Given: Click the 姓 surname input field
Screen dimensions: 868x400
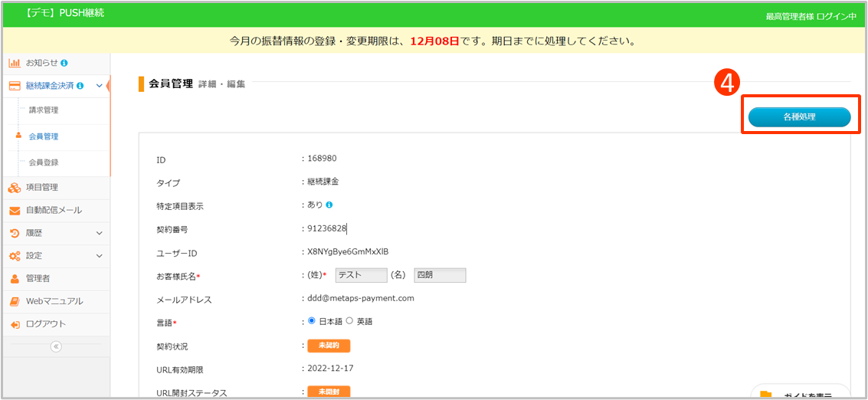Looking at the screenshot, I should click(x=362, y=275).
